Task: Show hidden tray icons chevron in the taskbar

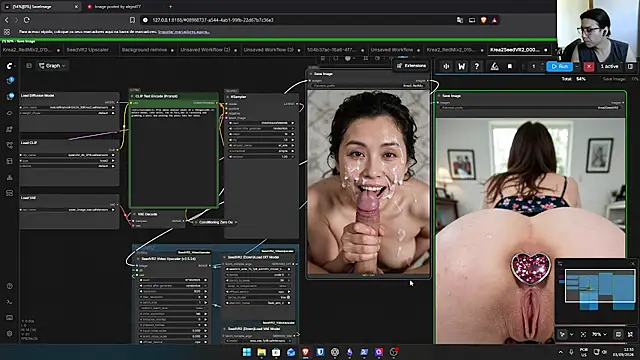Action: (x=560, y=352)
